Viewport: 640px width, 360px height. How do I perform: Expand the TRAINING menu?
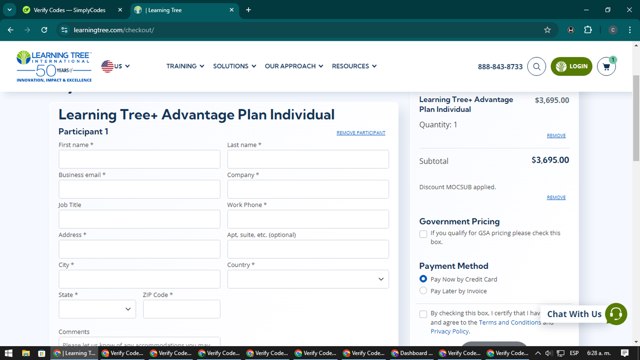click(185, 66)
